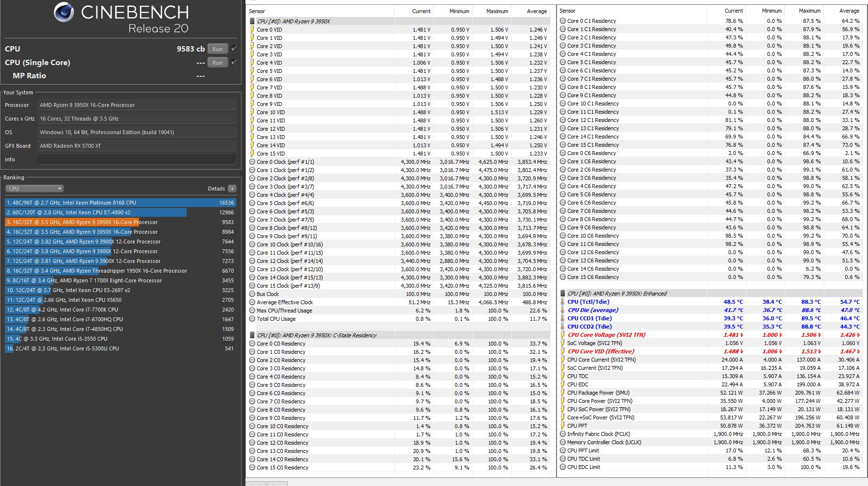
Task: Select the Ryzen Threadripper 1950X ranking entry
Action: coord(121,271)
